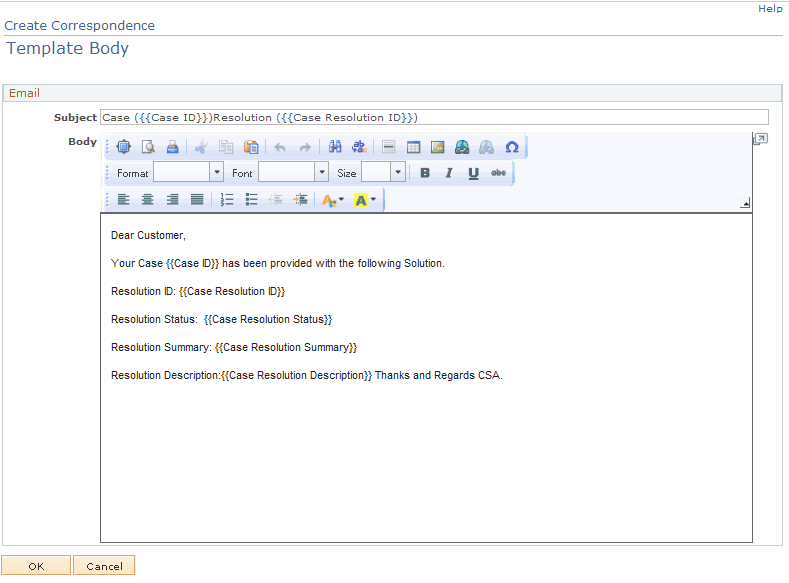Image resolution: width=789 pixels, height=583 pixels.
Task: Open the Size dropdown
Action: 383,172
